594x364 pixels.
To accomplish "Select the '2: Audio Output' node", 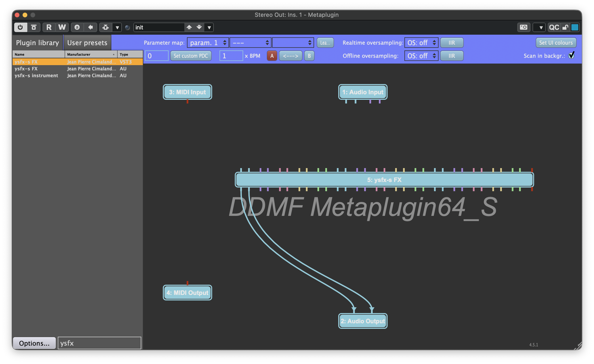I will (x=363, y=321).
